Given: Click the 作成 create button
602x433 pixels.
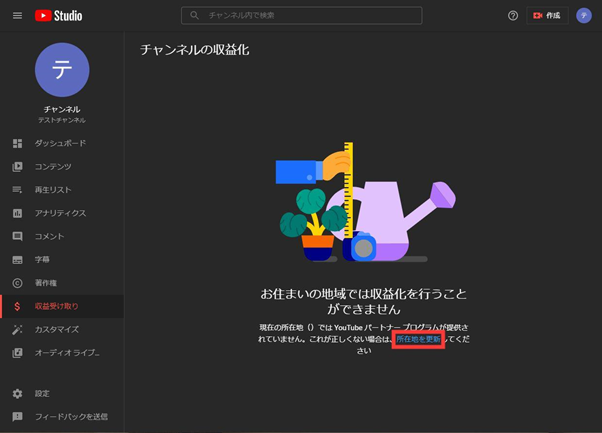Looking at the screenshot, I should [547, 15].
